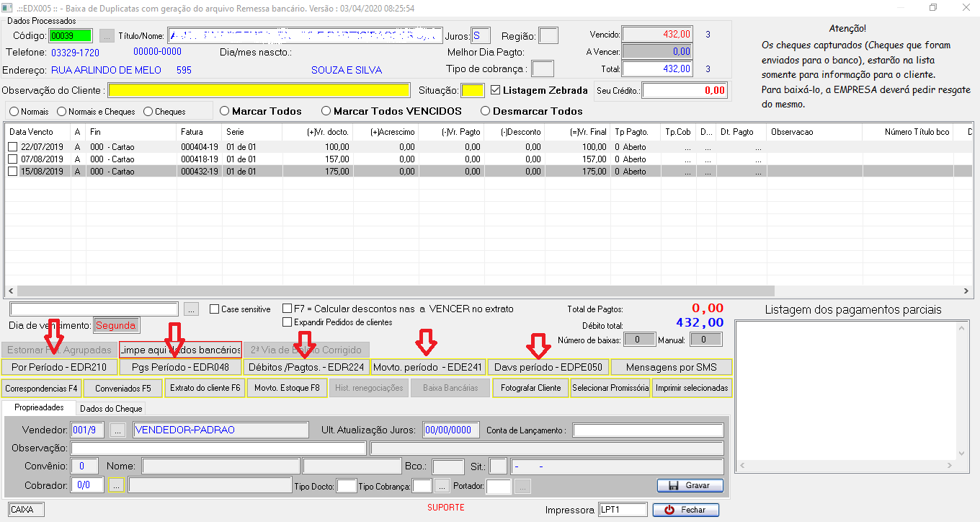Toggle the Listagem Zebrada checkbox
980x522 pixels.
pyautogui.click(x=495, y=90)
